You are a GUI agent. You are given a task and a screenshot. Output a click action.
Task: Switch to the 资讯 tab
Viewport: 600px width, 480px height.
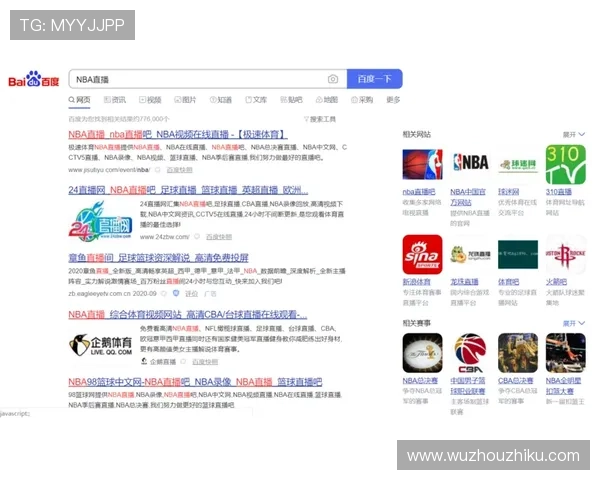[115, 100]
